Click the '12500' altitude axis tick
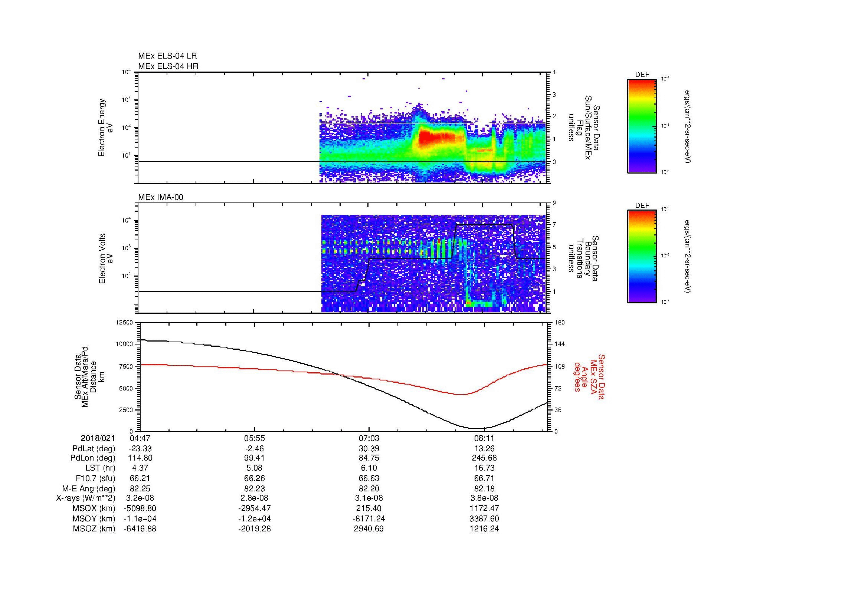Image resolution: width=868 pixels, height=613 pixels. [125, 322]
